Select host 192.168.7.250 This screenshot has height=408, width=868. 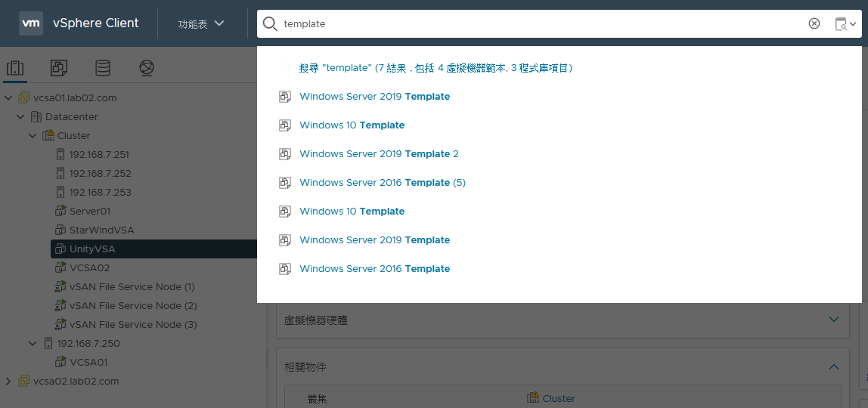88,343
